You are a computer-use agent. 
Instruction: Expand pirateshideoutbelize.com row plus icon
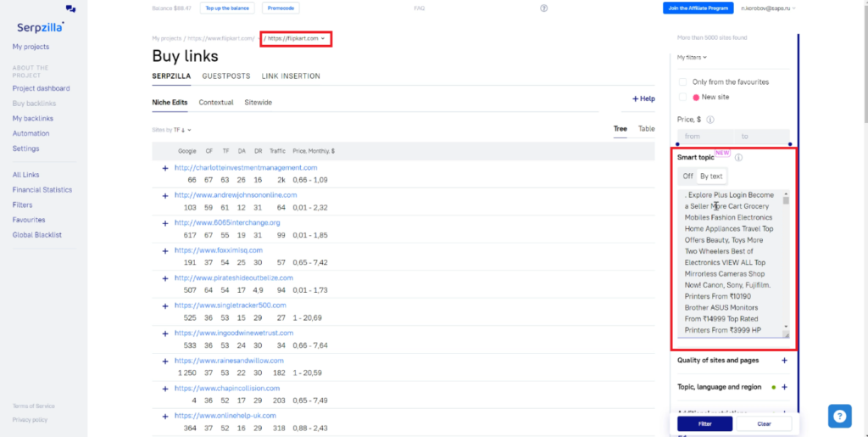[165, 278]
